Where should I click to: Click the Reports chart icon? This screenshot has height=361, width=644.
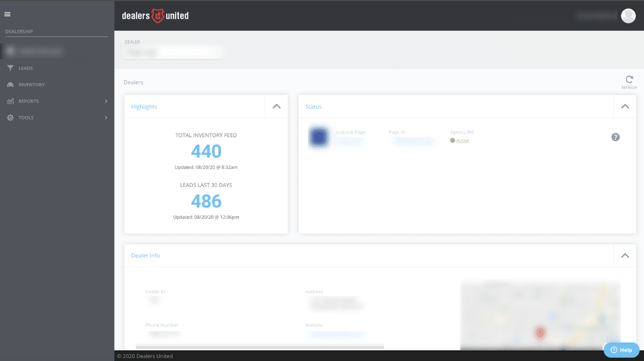point(10,101)
